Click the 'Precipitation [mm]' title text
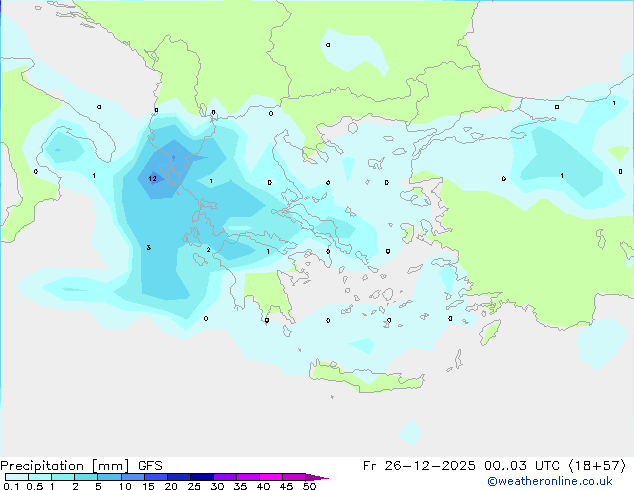 (x=64, y=466)
